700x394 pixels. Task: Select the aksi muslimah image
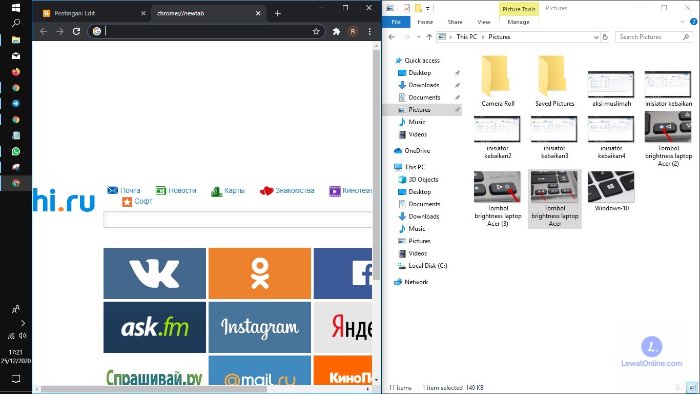(x=611, y=89)
